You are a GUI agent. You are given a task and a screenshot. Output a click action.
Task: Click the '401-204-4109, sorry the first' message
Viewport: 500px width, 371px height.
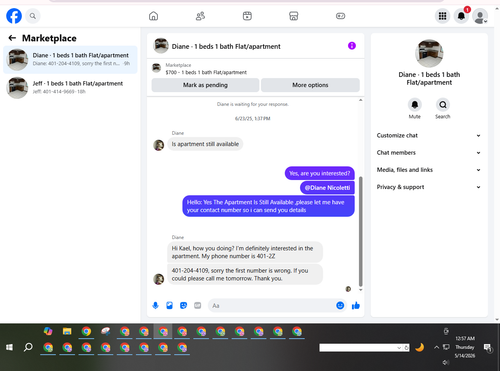tap(245, 274)
